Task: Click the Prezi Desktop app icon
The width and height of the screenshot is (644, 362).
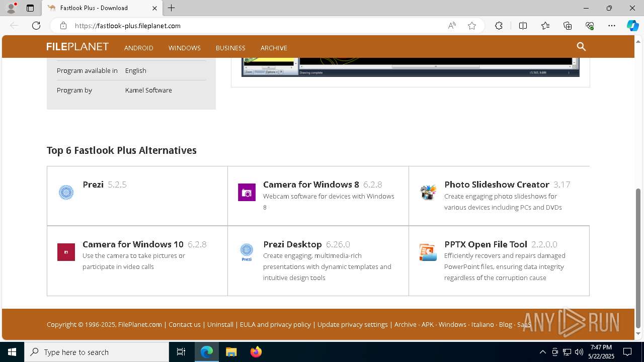Action: (247, 252)
